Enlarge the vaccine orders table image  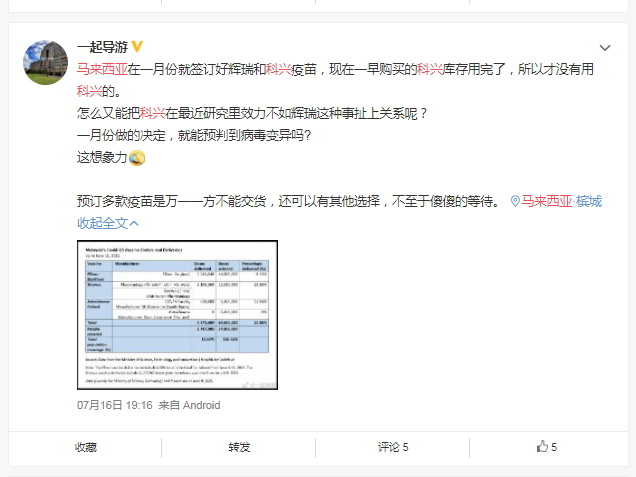[x=177, y=315]
